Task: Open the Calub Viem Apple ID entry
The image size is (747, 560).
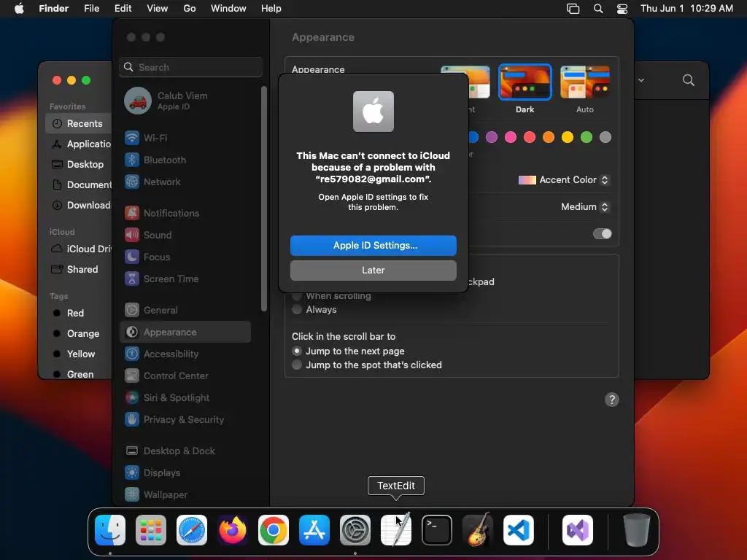Action: coord(186,101)
